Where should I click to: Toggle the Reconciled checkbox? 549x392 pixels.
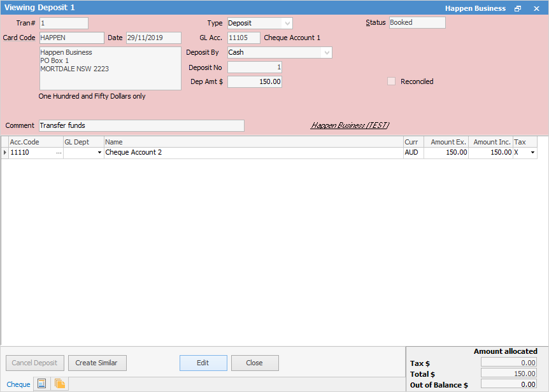pos(391,81)
